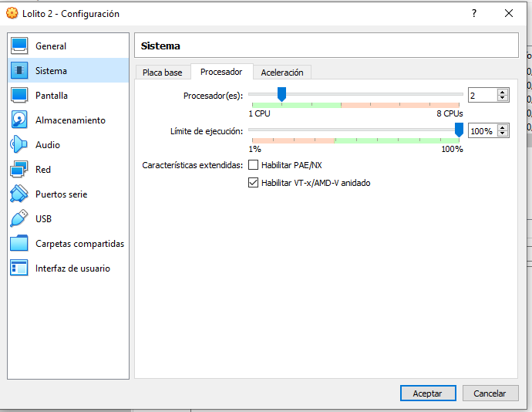Click the Procesador(es) slider handle
The height and width of the screenshot is (412, 532).
(281, 94)
